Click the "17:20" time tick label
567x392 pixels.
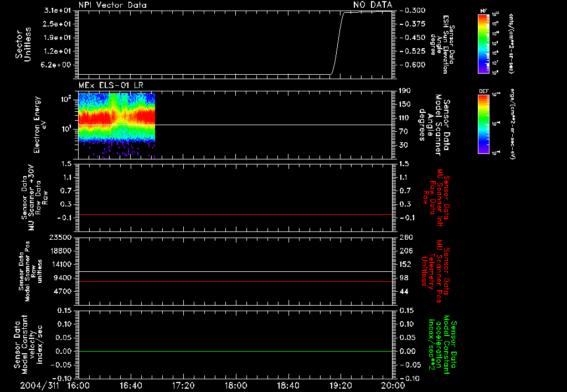tap(183, 385)
